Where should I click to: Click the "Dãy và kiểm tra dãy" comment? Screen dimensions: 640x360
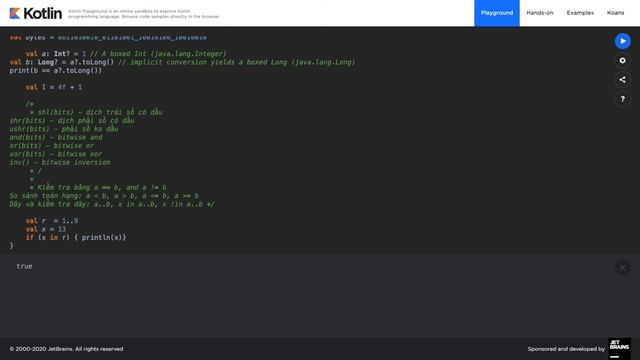pos(112,204)
